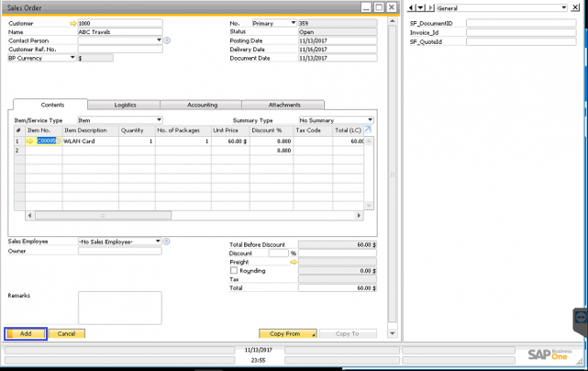Open the Sales Employee dropdown
588x371 pixels.
click(x=158, y=242)
